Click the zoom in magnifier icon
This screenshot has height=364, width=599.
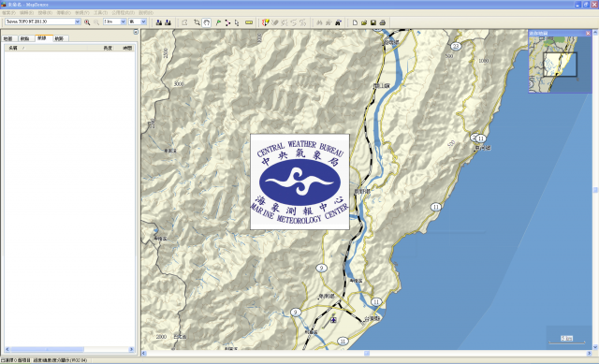coord(87,22)
